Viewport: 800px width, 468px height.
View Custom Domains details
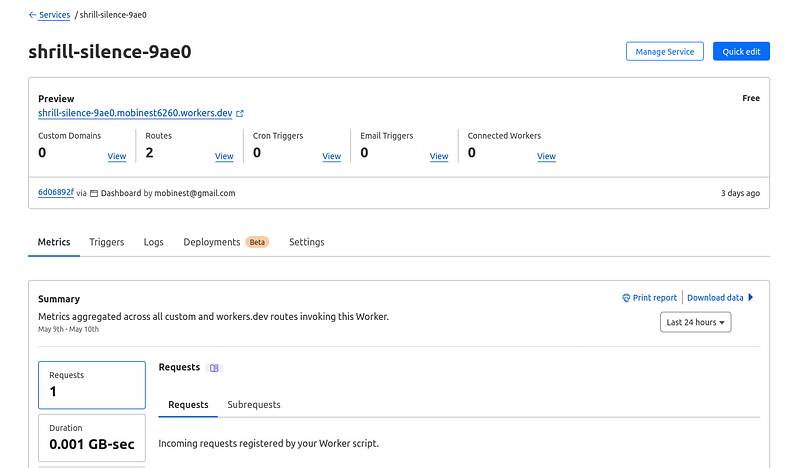click(x=117, y=156)
